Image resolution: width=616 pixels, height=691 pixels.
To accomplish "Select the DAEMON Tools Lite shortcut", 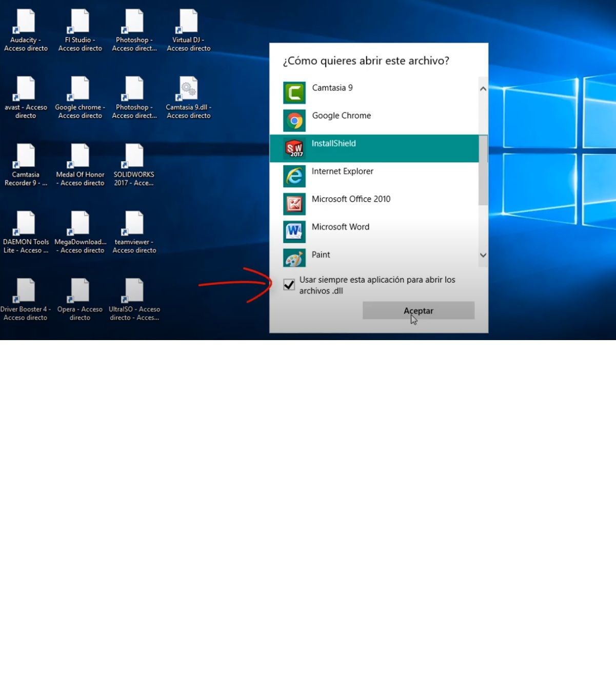I will pos(26,232).
